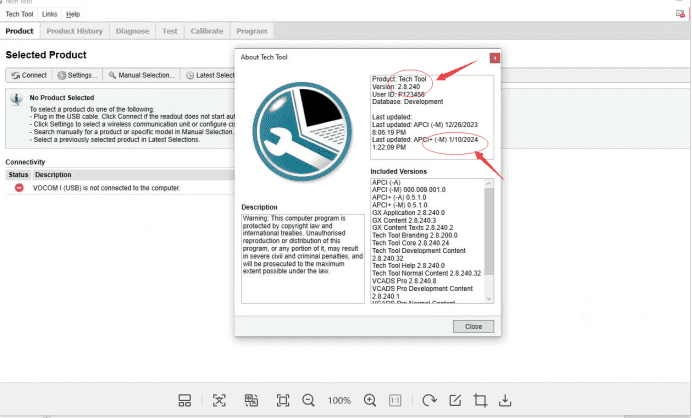
Task: Click the fit-to-screen icon
Action: (283, 400)
